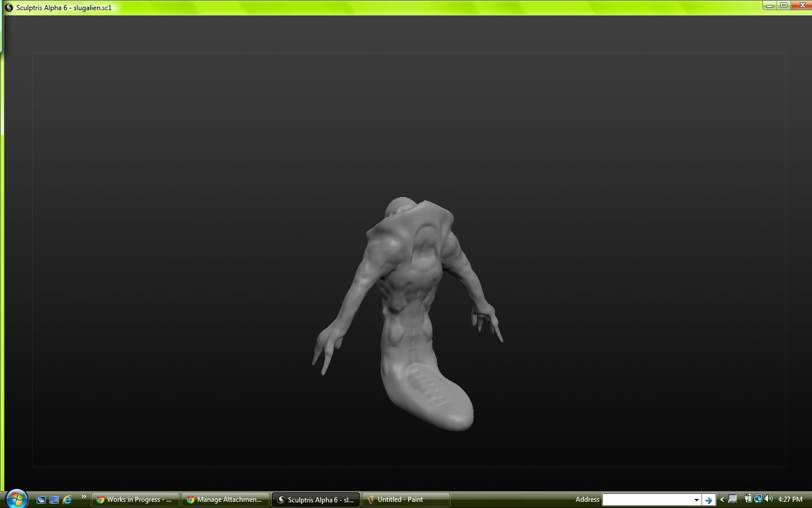
Task: Expand the quick launch overflow chevron
Action: (83, 497)
